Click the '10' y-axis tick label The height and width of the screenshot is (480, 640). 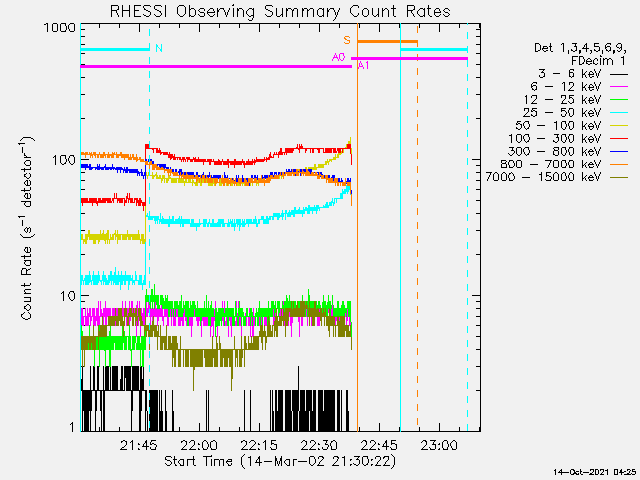68,296
